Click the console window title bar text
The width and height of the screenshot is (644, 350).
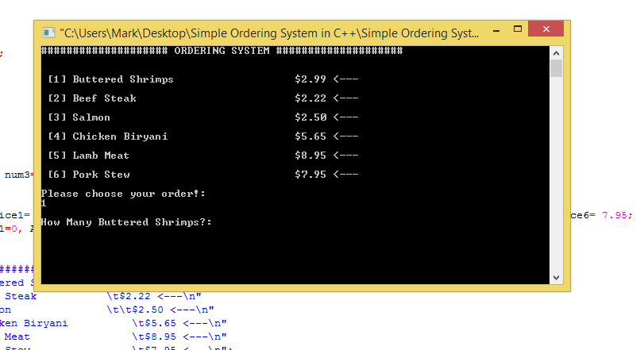click(x=269, y=33)
